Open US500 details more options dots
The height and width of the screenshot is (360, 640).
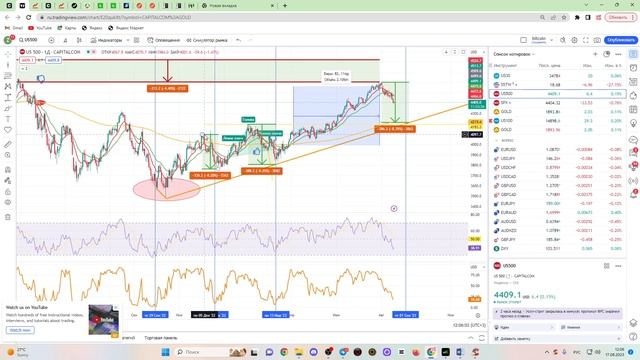(618, 266)
